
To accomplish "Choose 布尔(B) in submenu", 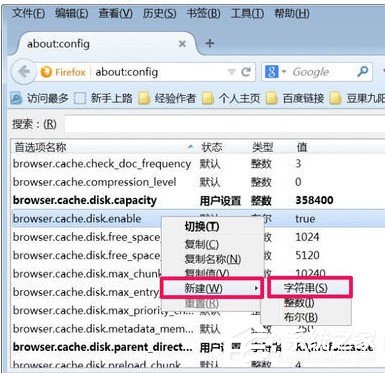I will pos(306,317).
